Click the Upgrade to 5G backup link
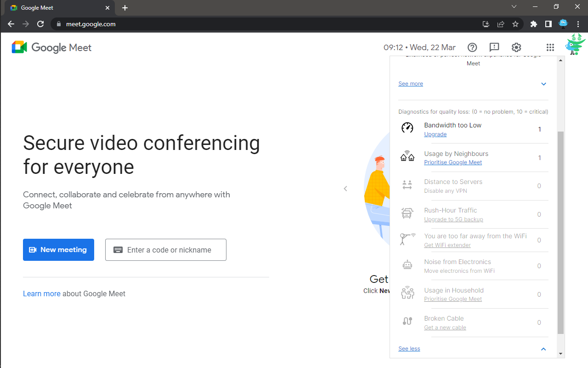 pos(453,219)
